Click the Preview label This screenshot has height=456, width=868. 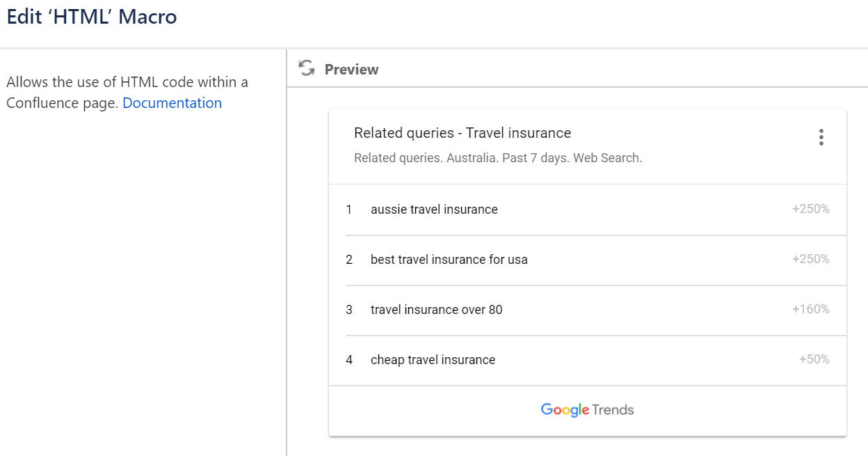tap(352, 70)
